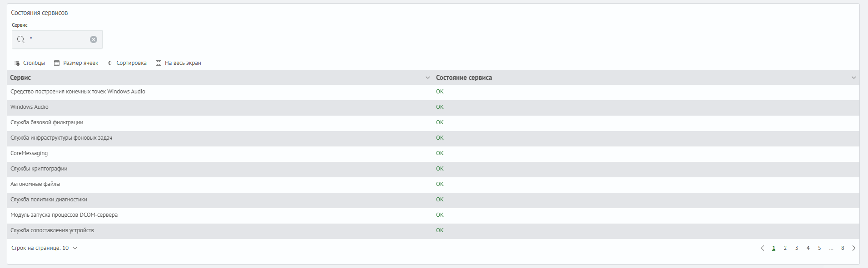Click OK status of Автономные файлы
This screenshot has height=268, width=868.
[440, 184]
